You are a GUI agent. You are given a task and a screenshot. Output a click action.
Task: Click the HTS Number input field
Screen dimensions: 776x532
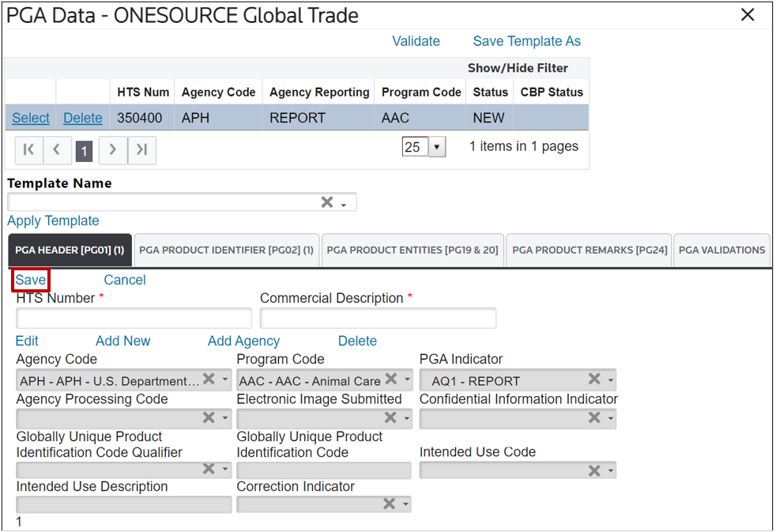[x=134, y=319]
